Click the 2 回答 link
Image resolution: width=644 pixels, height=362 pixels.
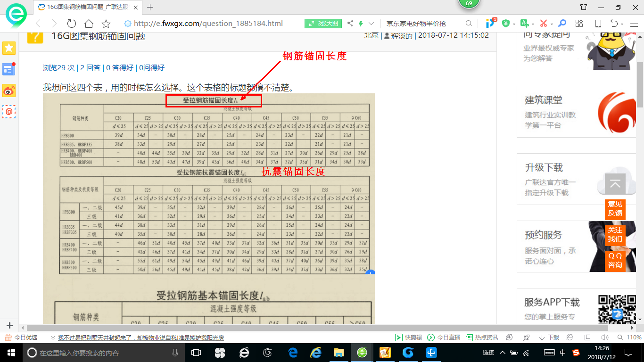click(90, 67)
